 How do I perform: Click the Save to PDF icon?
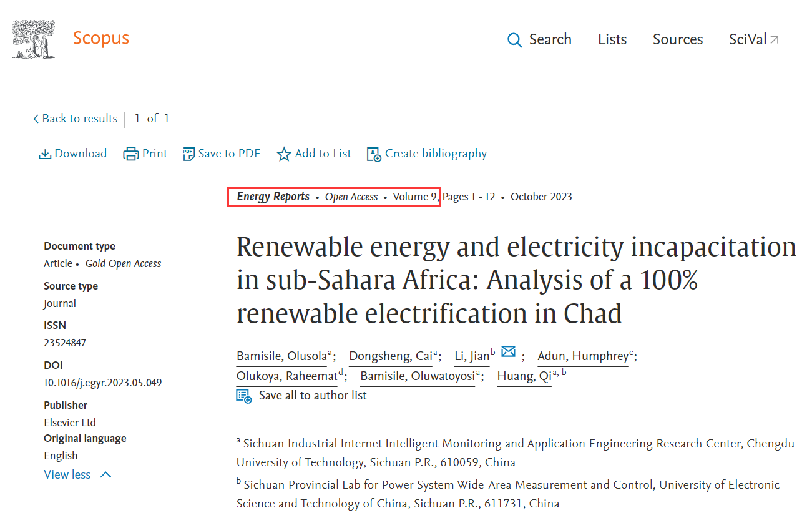(188, 154)
